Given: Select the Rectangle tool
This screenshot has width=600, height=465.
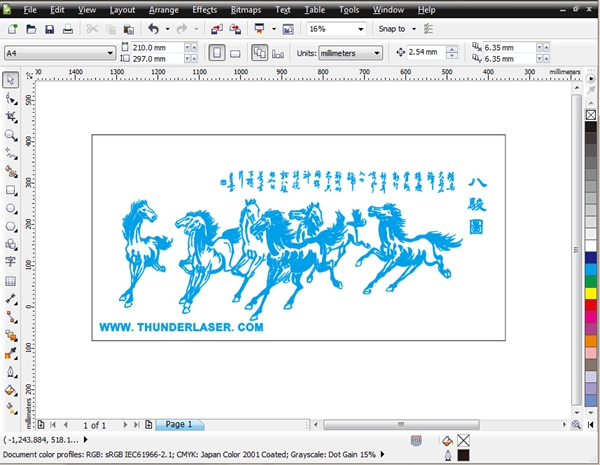Looking at the screenshot, I should coord(10,190).
